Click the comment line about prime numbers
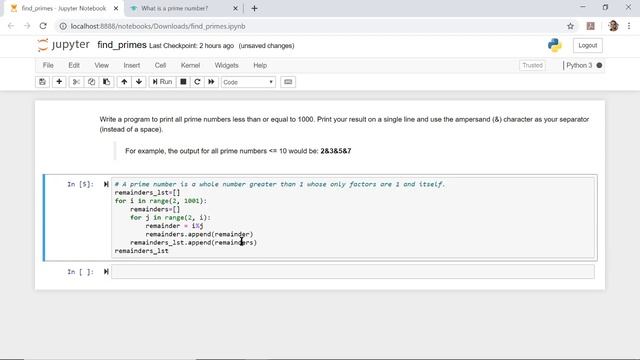This screenshot has height=360, width=640. click(280, 184)
